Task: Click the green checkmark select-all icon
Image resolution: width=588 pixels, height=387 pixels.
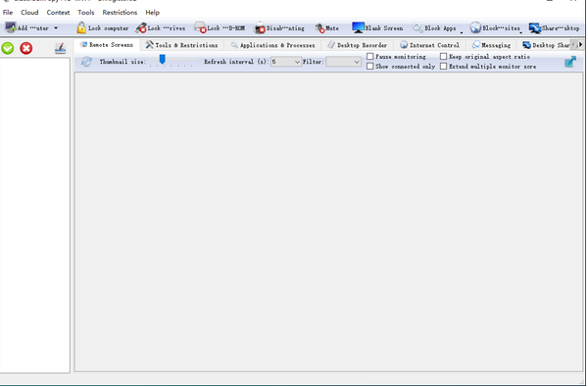Action: pos(8,48)
